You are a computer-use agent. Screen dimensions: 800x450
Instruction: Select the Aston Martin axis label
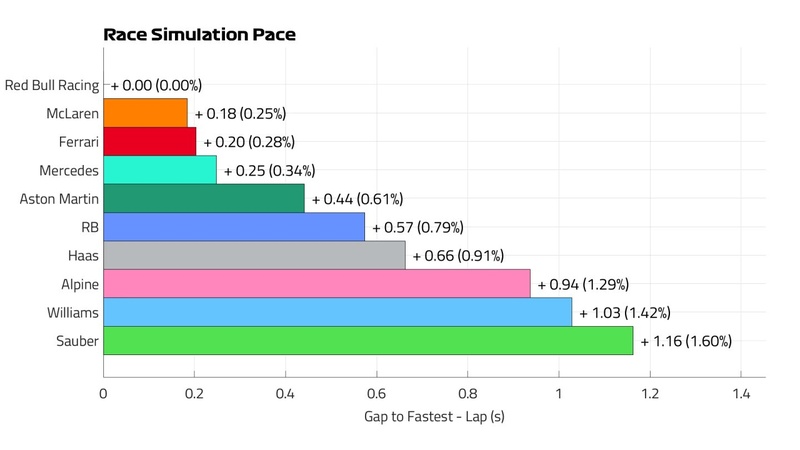tap(60, 199)
